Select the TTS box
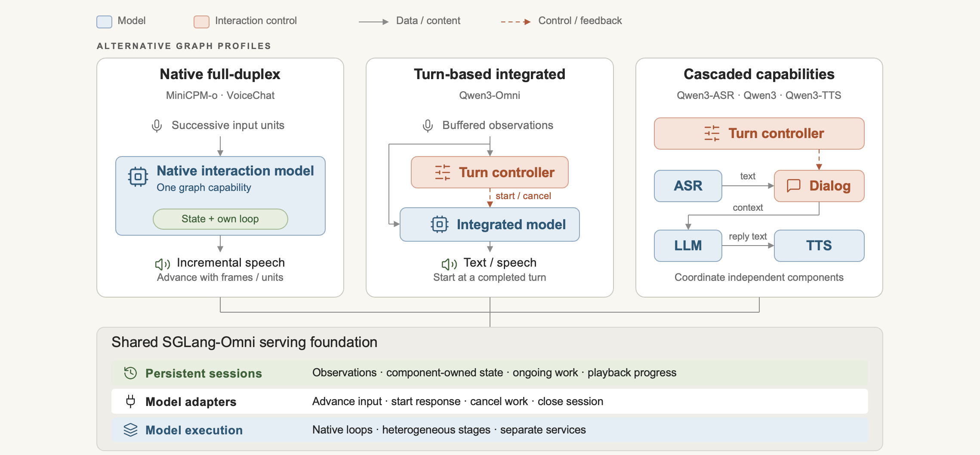This screenshot has width=980, height=455. click(x=819, y=246)
